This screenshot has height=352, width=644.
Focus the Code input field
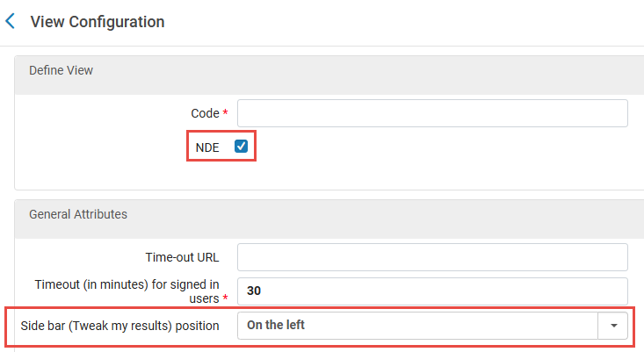432,113
